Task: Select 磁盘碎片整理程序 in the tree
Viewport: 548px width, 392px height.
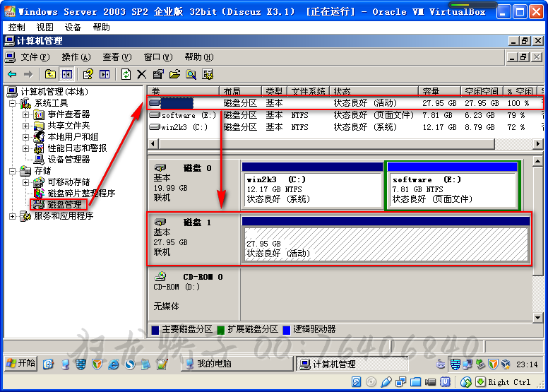Action: (x=81, y=194)
